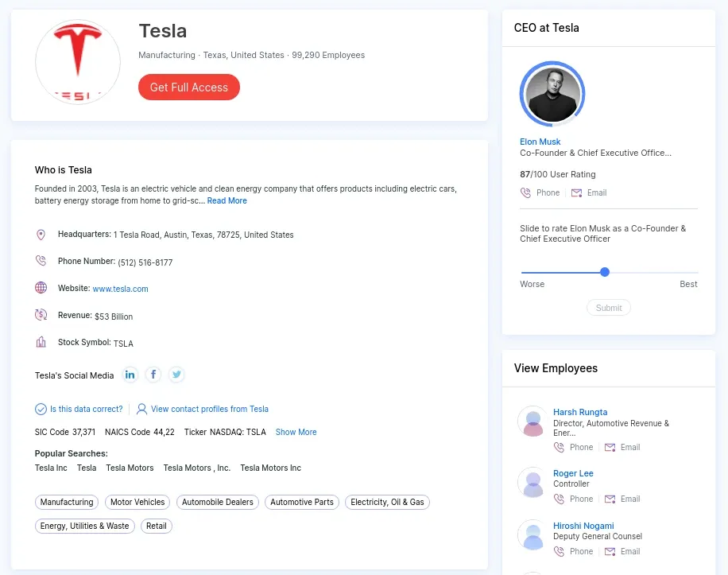Image resolution: width=728 pixels, height=575 pixels.
Task: Click the Twitter icon under Tesla's Social Media
Action: (x=176, y=374)
